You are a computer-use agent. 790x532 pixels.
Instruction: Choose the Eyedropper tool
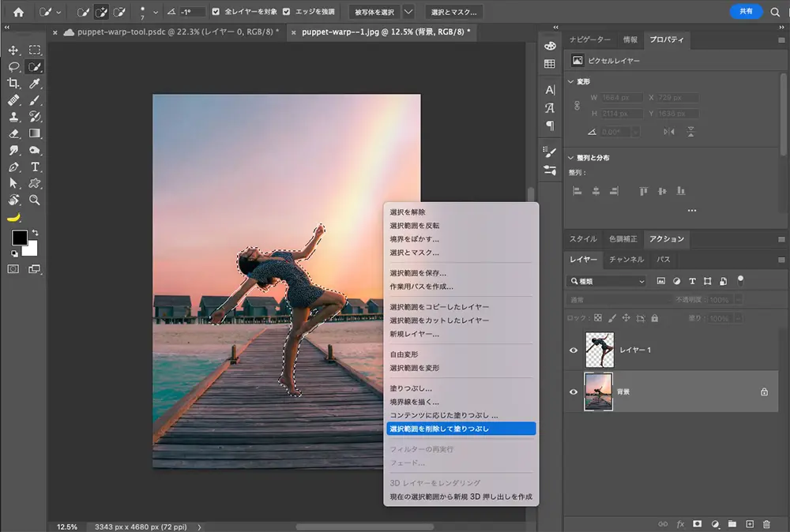[x=35, y=84]
